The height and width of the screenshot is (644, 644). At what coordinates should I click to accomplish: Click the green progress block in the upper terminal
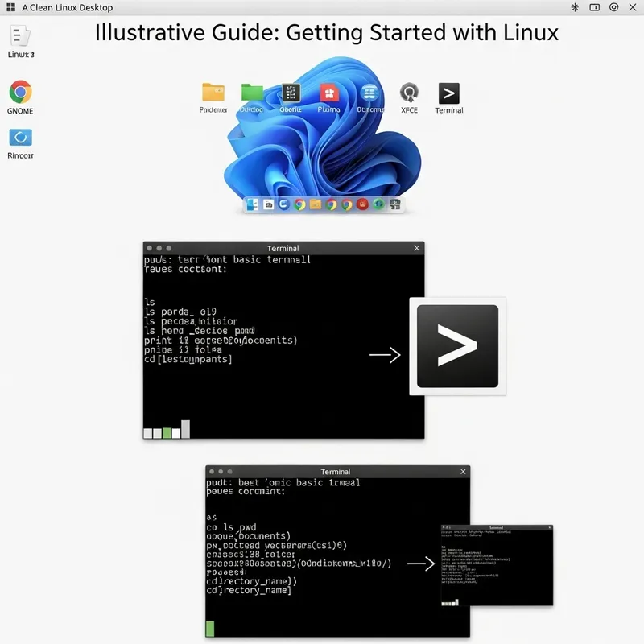pyautogui.click(x=165, y=431)
